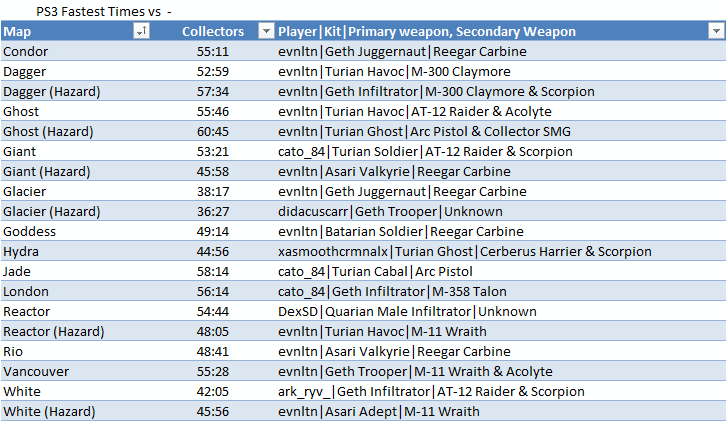Select the time cell '44:56'
The width and height of the screenshot is (726, 421).
213,251
